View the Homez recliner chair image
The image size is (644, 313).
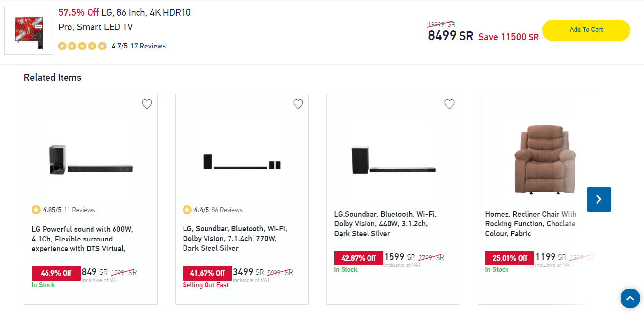pos(540,159)
